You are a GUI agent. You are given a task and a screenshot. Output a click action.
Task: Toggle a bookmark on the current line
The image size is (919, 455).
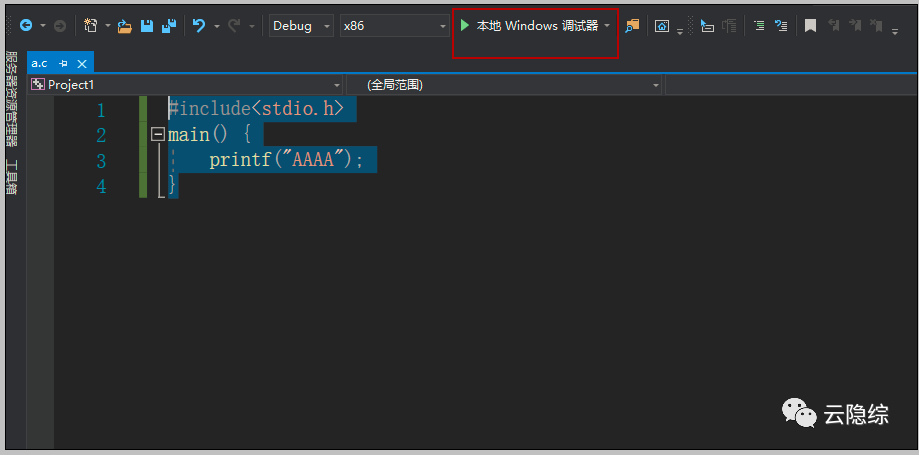(x=811, y=26)
